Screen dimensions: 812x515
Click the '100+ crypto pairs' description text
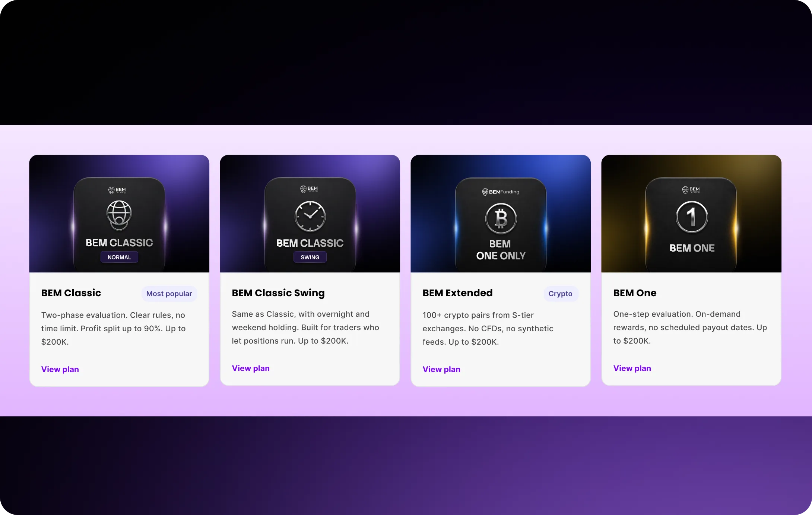pyautogui.click(x=488, y=328)
